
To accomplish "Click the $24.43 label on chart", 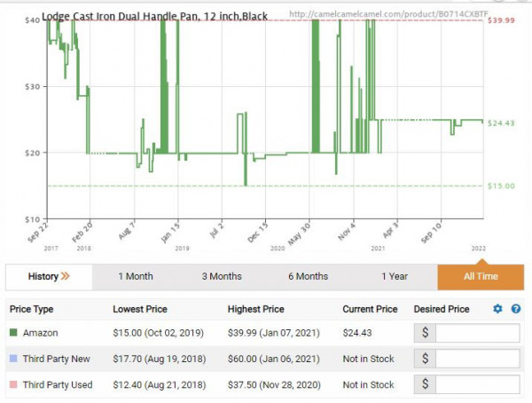I will pos(501,123).
